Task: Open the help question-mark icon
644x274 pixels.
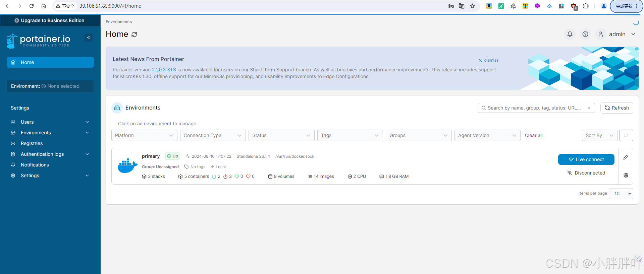Action: (585, 34)
